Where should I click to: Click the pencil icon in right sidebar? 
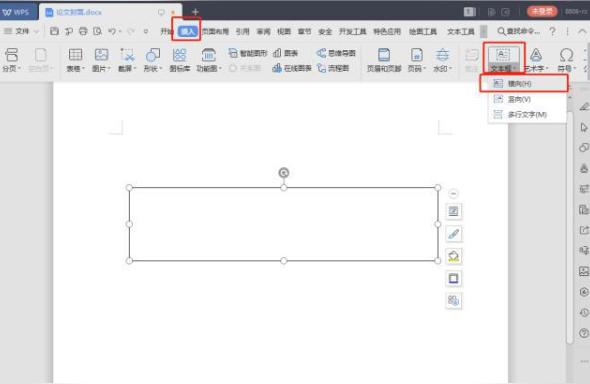tap(584, 107)
